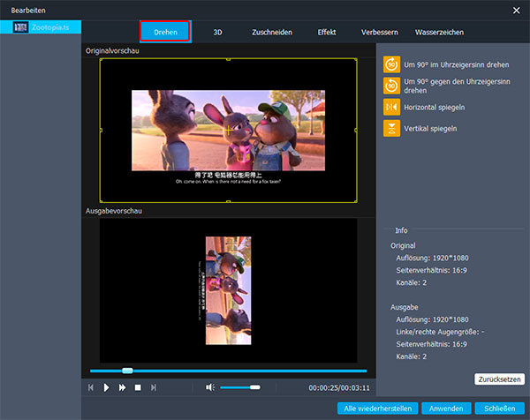Screen dimensions: 530x420
Task: Skip to next frame button
Action: coord(154,387)
